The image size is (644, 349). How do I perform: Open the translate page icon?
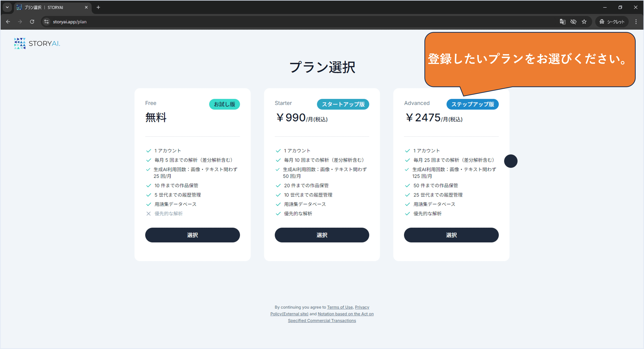tap(562, 22)
